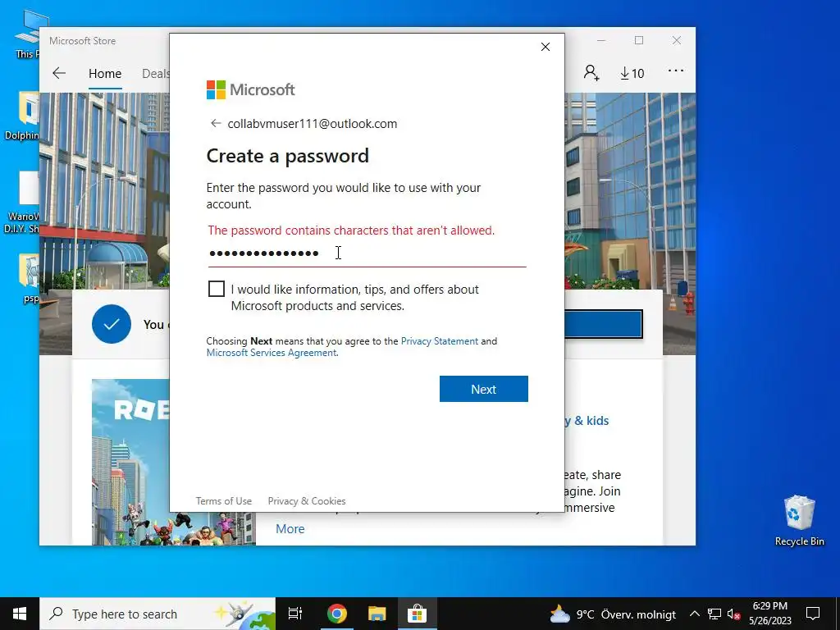Viewport: 840px width, 630px height.
Task: Select the Dolphin desktop folder icon
Action: [x=22, y=116]
